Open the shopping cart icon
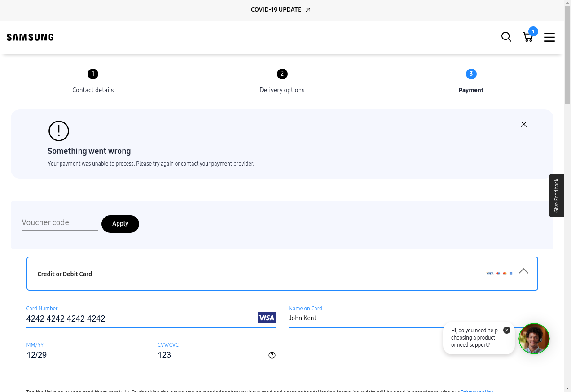The width and height of the screenshot is (571, 392). [528, 37]
